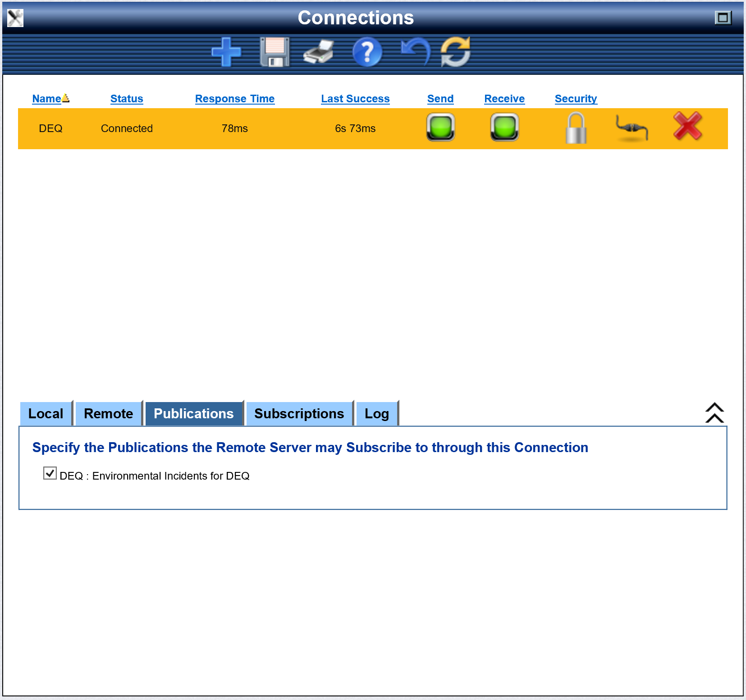Delete the DEQ connection with red X
746x700 pixels.
tap(687, 127)
